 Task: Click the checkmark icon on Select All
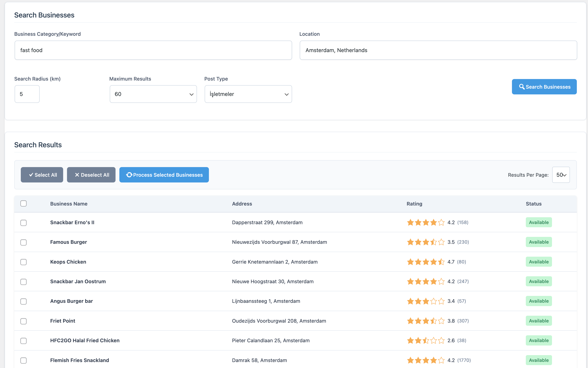(x=31, y=175)
